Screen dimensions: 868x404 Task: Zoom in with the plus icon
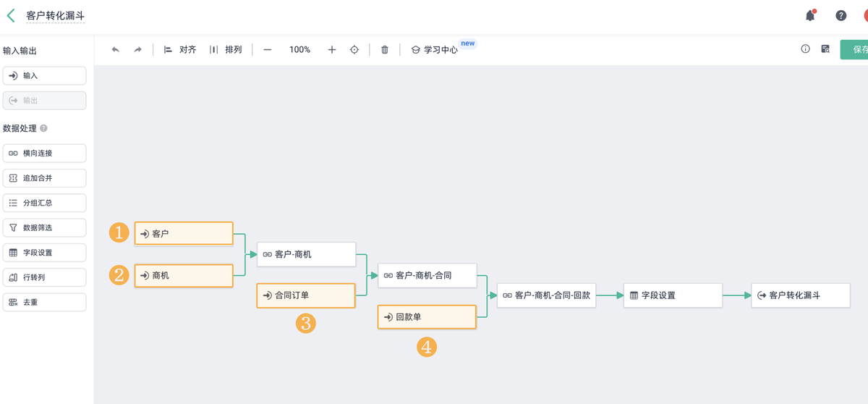pyautogui.click(x=332, y=50)
